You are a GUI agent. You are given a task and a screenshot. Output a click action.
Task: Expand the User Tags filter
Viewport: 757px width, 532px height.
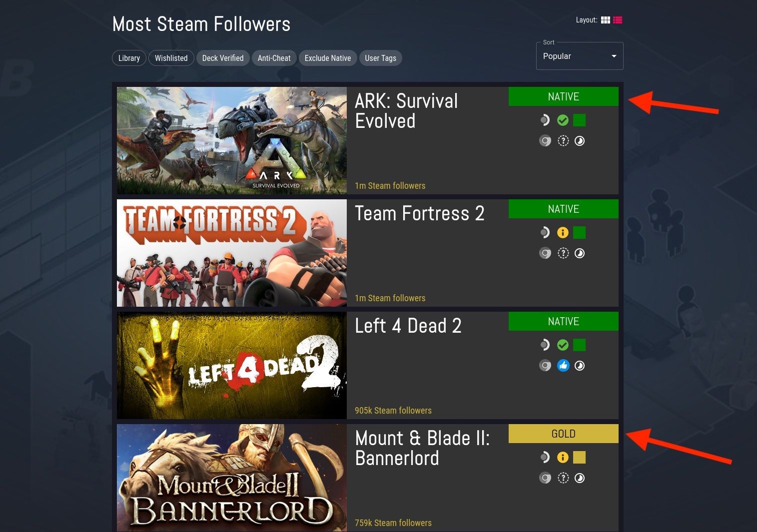click(x=380, y=58)
